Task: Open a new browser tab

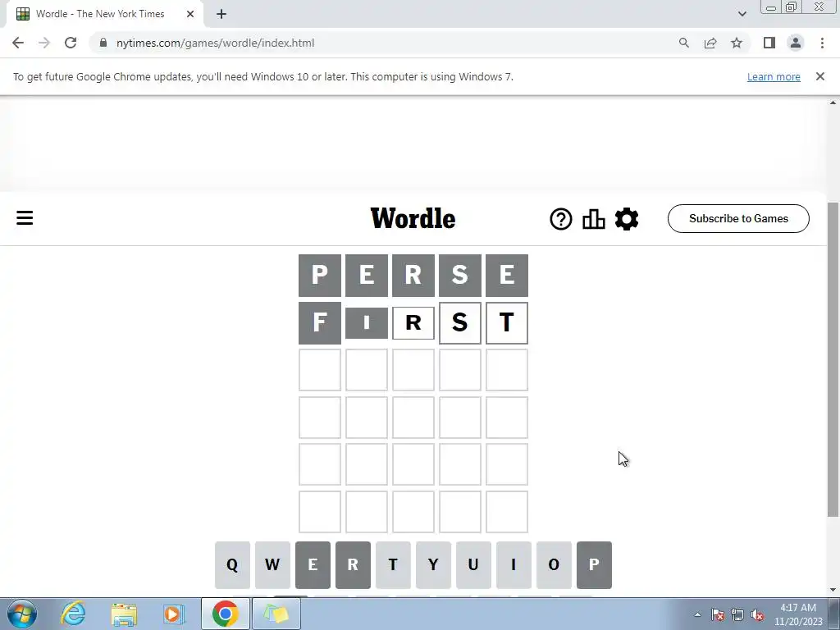Action: pyautogui.click(x=221, y=14)
